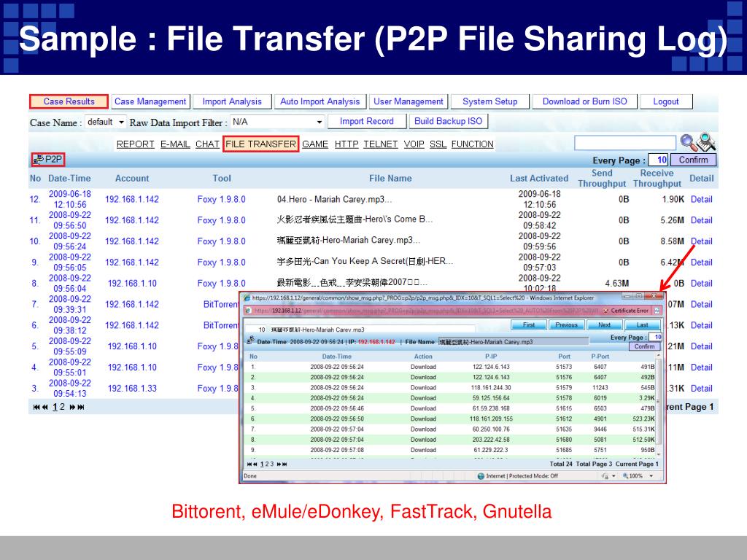Image resolution: width=747 pixels, height=560 pixels.
Task: Click the magnifying glass search icon
Action: tap(688, 142)
